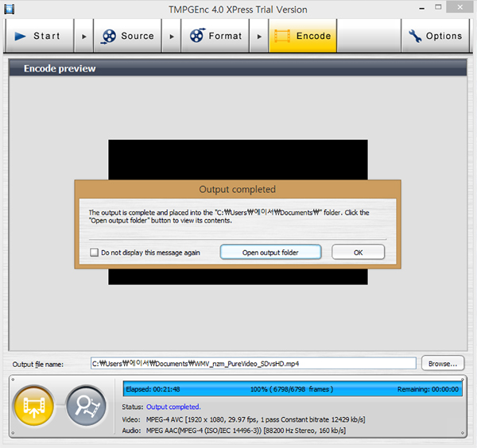Click the arrow between Format and Encode

[259, 37]
